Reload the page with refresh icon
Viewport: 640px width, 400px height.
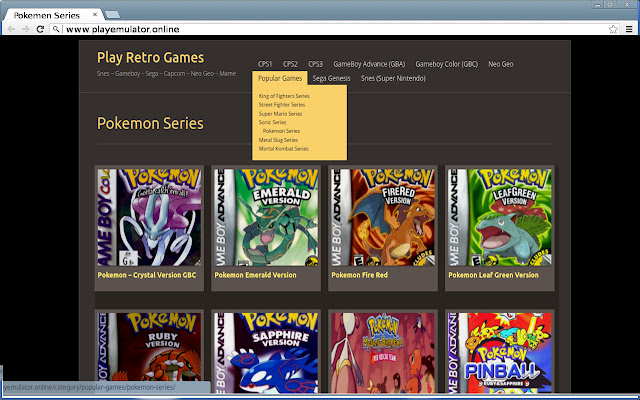coord(40,29)
